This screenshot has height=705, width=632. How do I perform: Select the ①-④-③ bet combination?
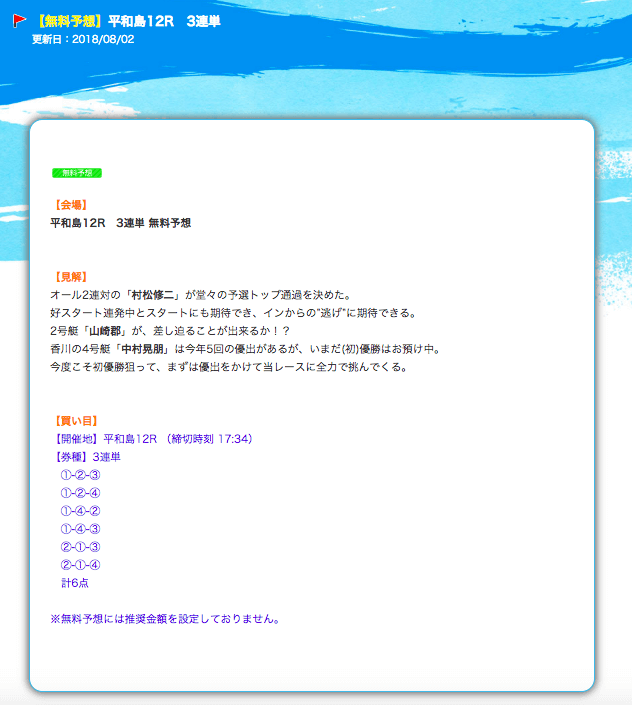point(81,529)
